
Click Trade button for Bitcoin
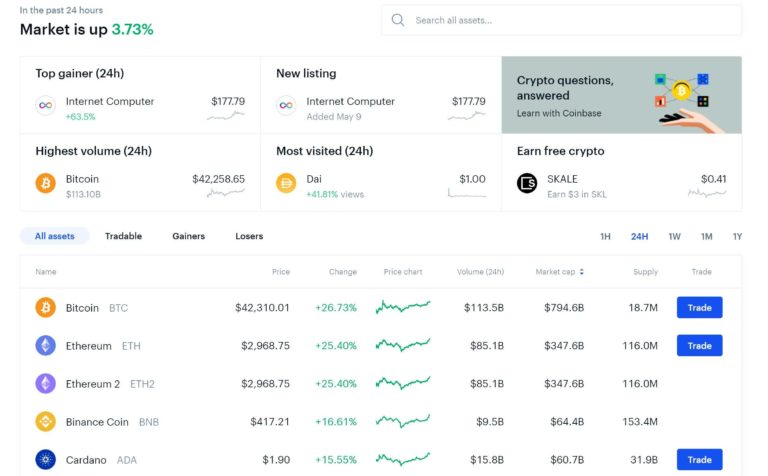pos(699,308)
